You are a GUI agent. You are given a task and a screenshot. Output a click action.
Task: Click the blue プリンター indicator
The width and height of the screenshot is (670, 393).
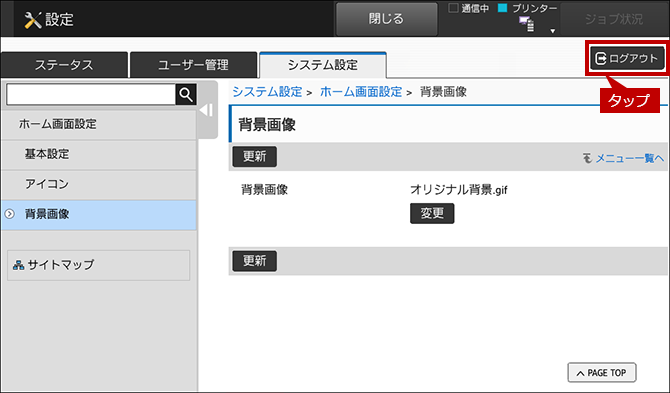click(x=502, y=8)
